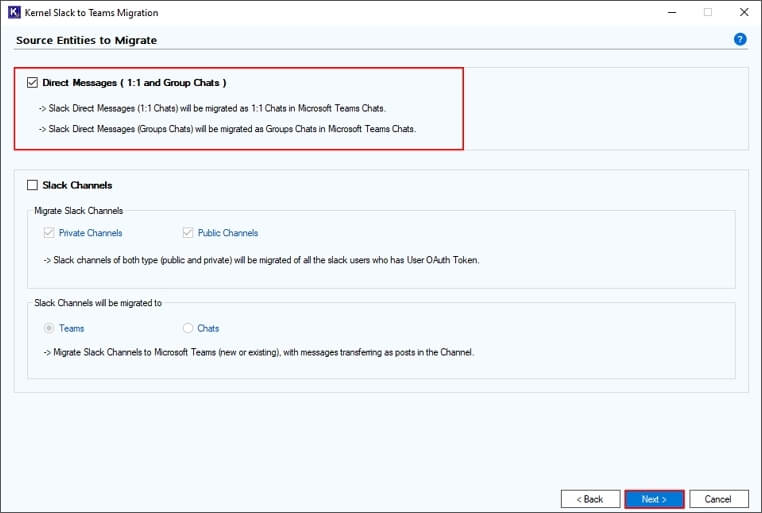Minimize the migration window
This screenshot has width=762, height=513.
point(672,12)
